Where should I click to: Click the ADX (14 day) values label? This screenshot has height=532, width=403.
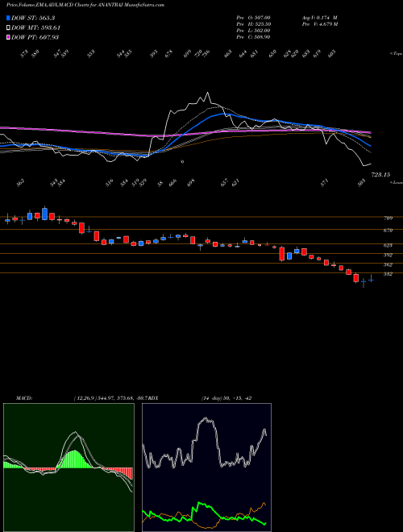pos(226,398)
